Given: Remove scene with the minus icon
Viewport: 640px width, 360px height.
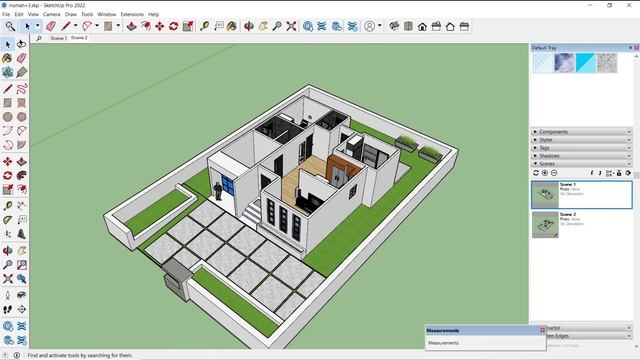Looking at the screenshot, I should [x=554, y=173].
